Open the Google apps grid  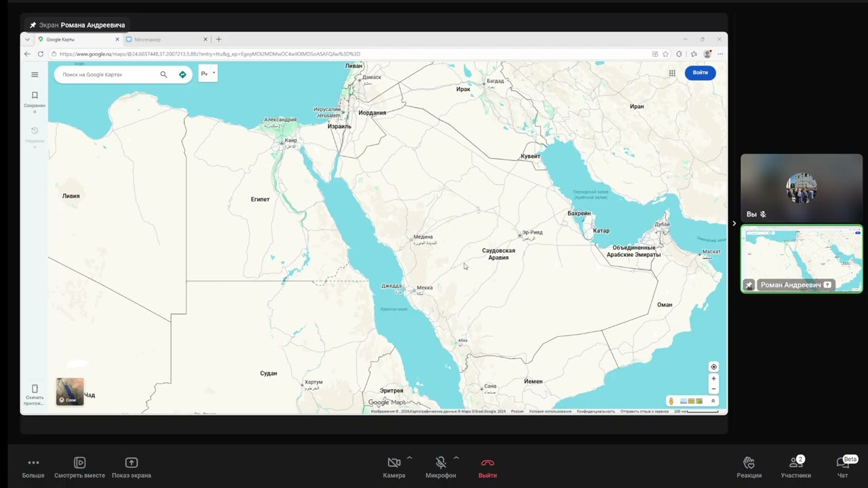[672, 73]
